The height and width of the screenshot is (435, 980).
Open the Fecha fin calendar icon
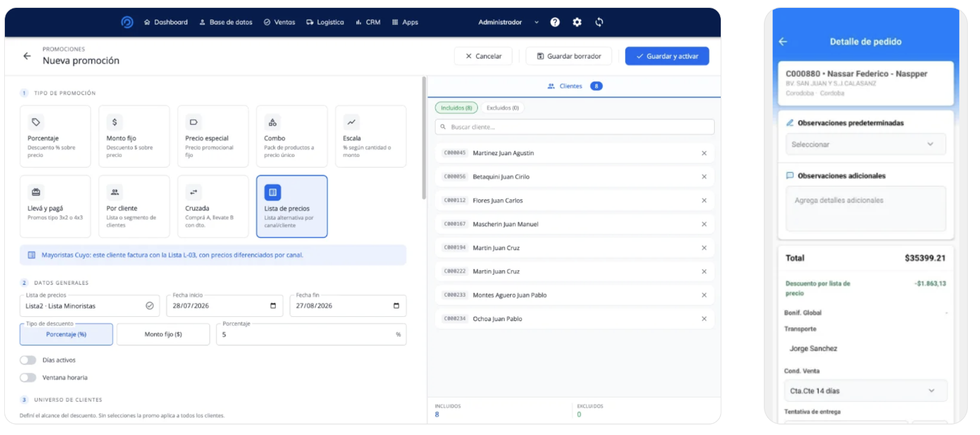click(x=396, y=306)
